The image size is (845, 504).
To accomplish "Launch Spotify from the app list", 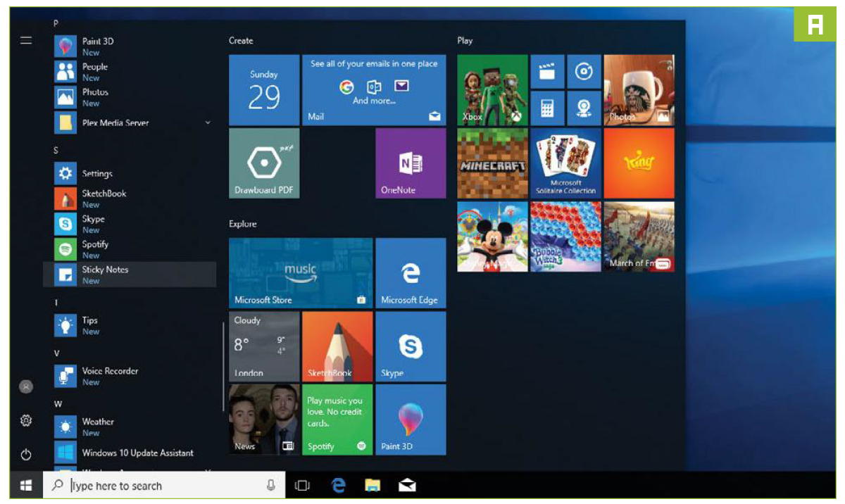I will click(130, 249).
